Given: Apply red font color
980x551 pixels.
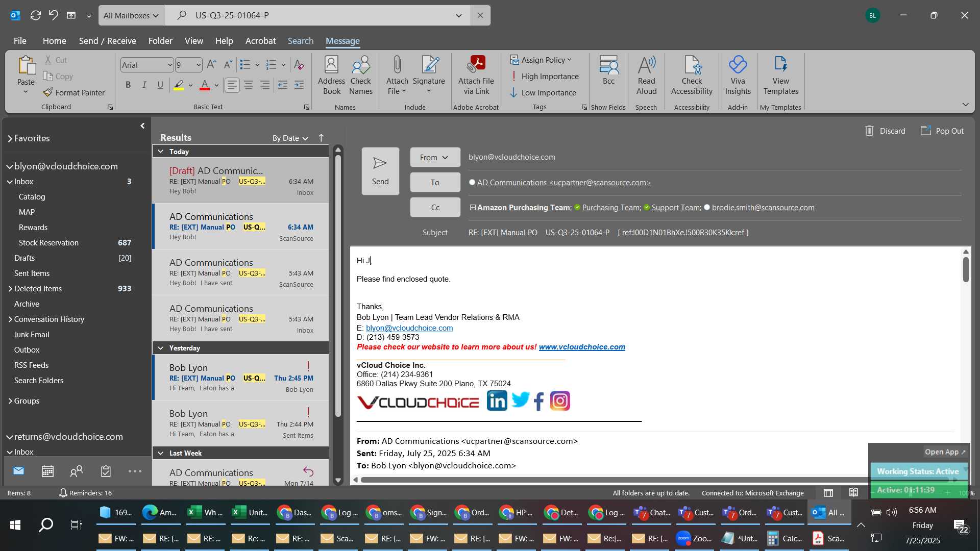Looking at the screenshot, I should coord(205,85).
